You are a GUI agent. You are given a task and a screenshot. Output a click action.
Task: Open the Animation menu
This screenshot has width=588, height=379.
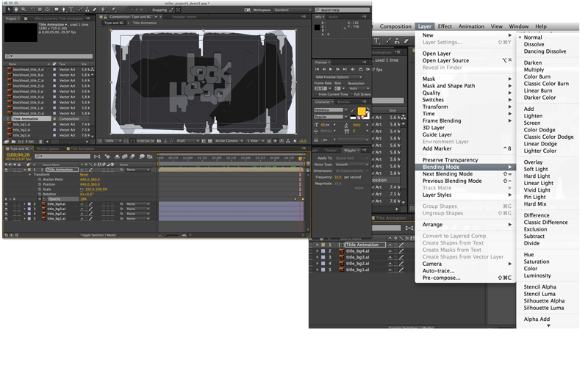click(471, 26)
